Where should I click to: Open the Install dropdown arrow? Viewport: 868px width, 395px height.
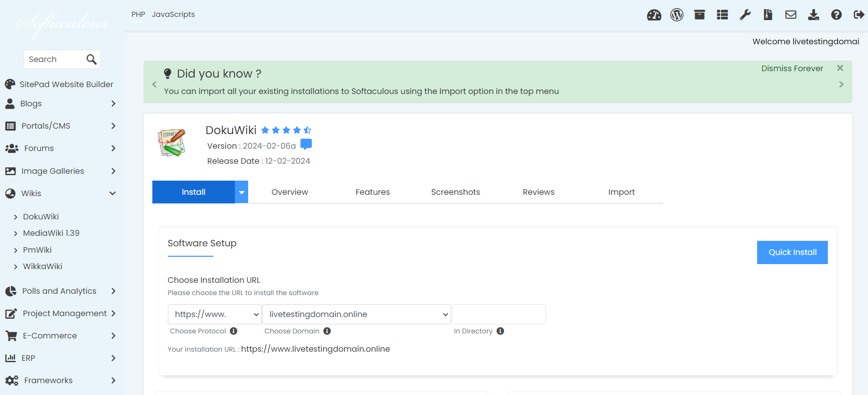coord(242,192)
